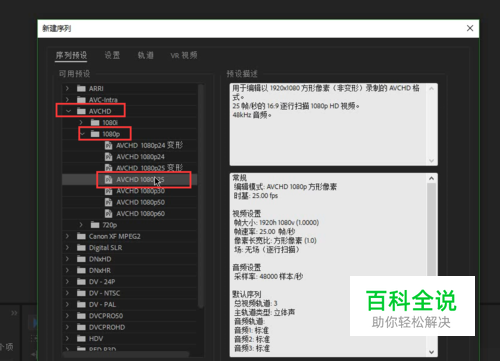Click the settings details scroll down arrow
This screenshot has width=500, height=361.
[x=431, y=352]
